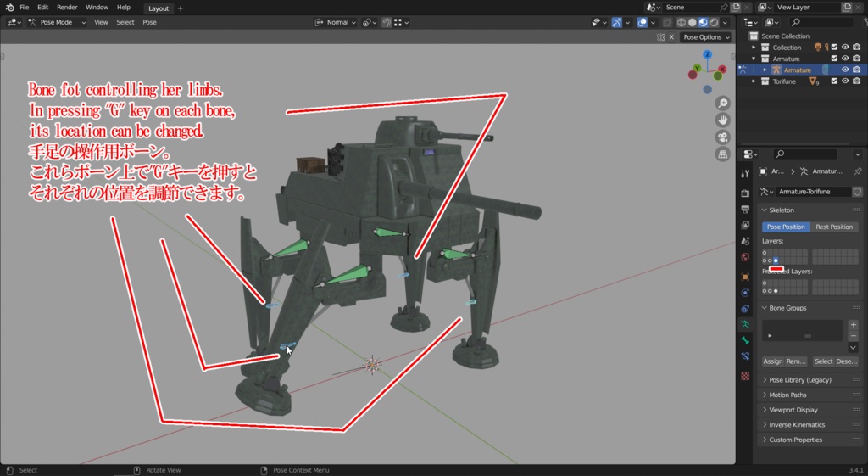Open the World properties tab

pyautogui.click(x=745, y=257)
